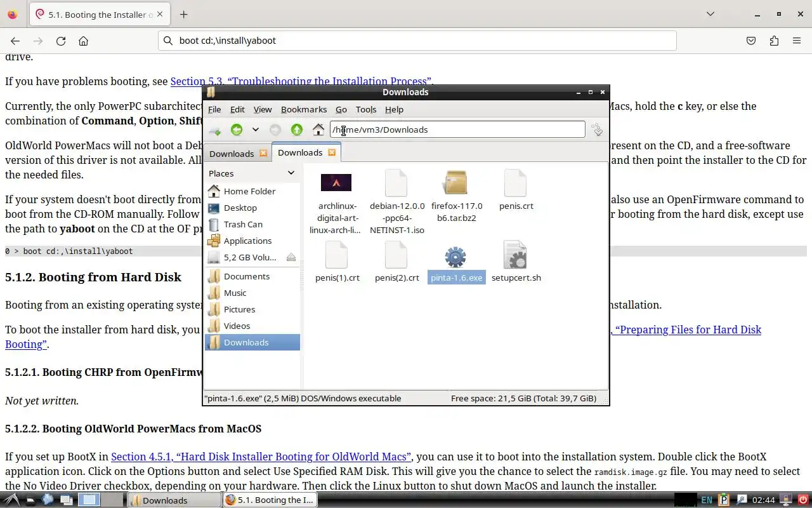This screenshot has width=812, height=508.
Task: Eject the 5,2 GB volume
Action: point(291,257)
